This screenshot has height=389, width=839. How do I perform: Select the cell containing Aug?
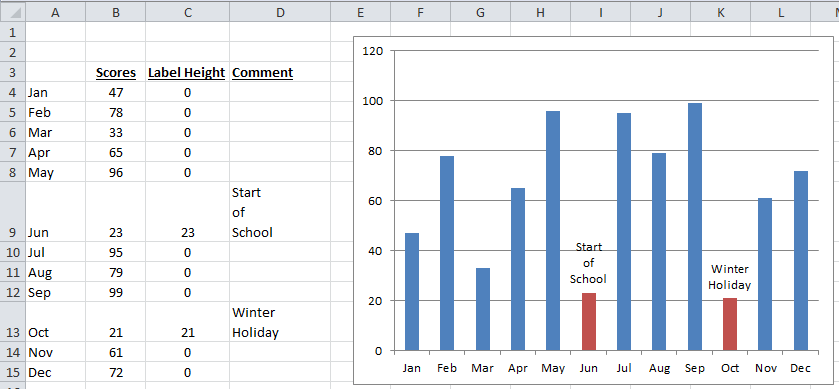pos(55,272)
